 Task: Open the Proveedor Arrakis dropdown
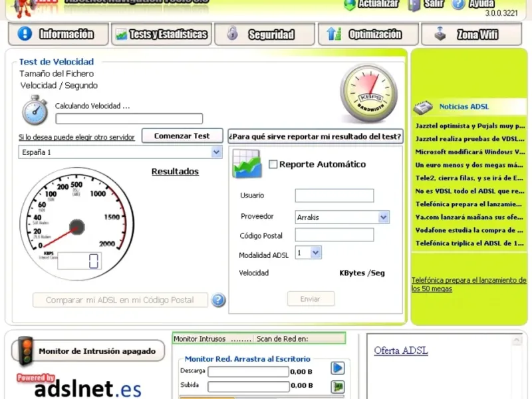click(x=384, y=217)
